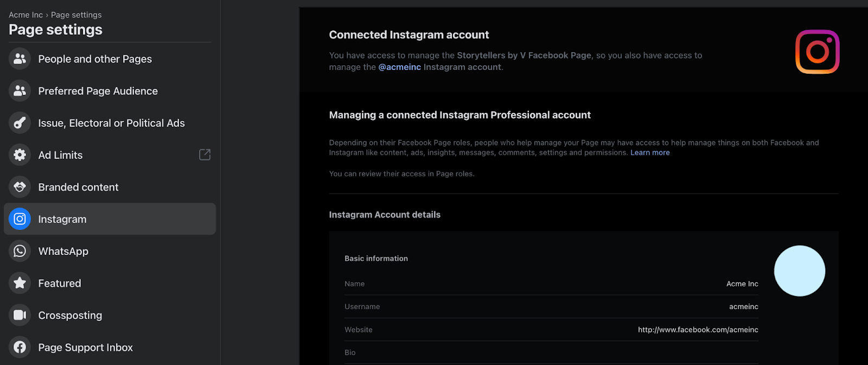Click the Username value acmeinc
Viewport: 868px width, 365px height.
(x=743, y=306)
